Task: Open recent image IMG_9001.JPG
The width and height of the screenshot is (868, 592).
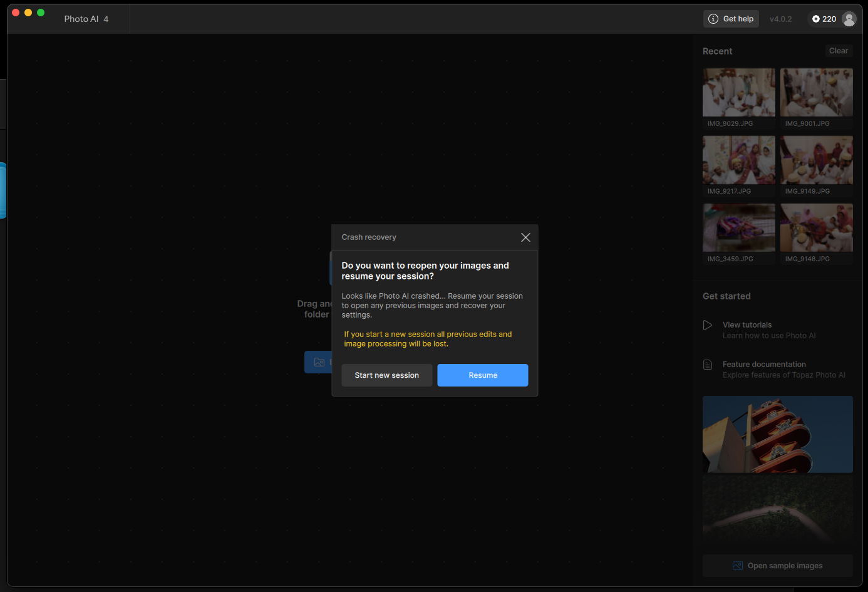Action: (817, 98)
